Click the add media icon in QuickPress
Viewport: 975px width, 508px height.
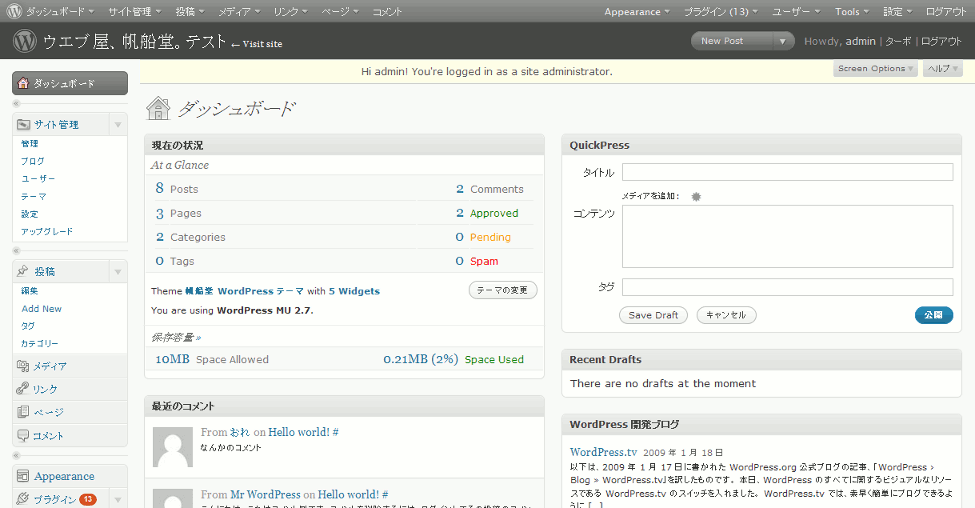click(696, 196)
